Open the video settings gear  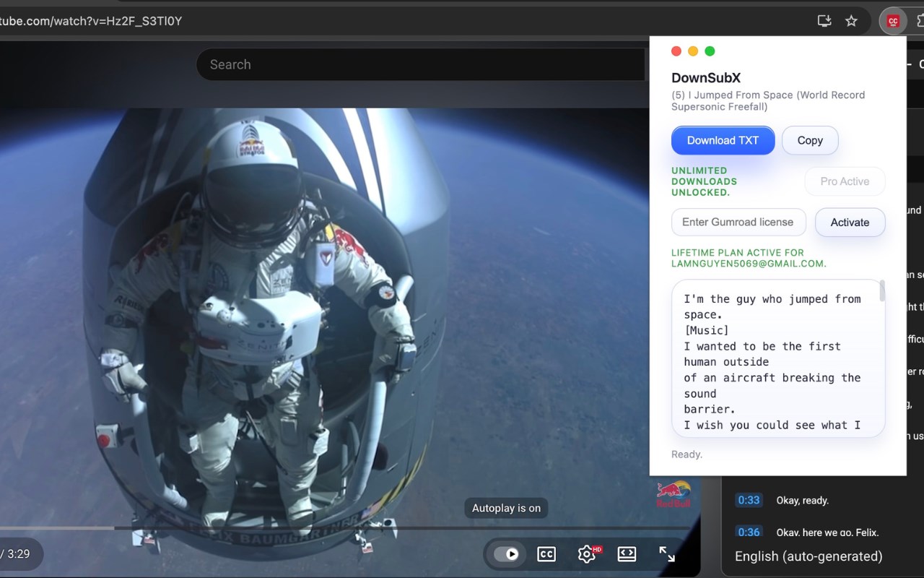click(587, 554)
